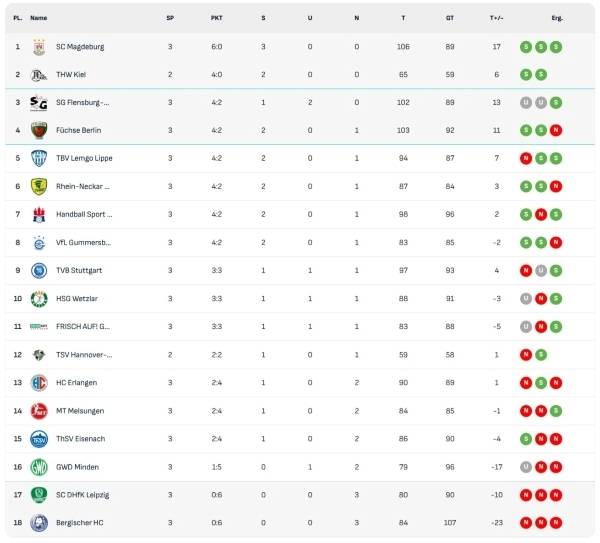Click the HC Erlangen logo

click(x=39, y=383)
